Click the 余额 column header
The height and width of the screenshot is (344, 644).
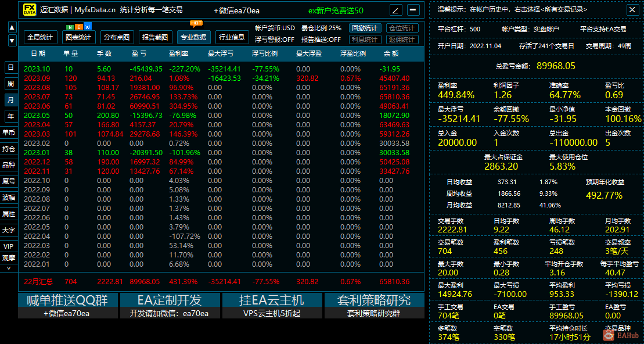click(x=391, y=54)
